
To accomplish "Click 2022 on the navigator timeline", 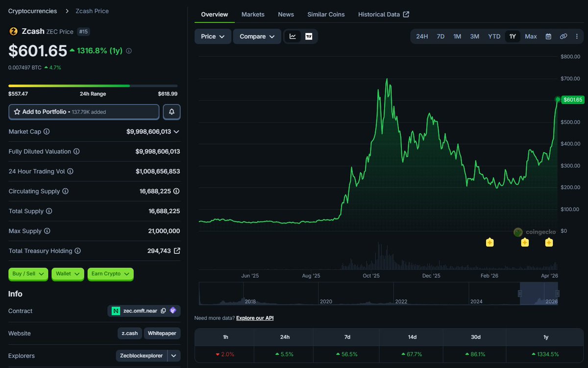I will pos(401,301).
